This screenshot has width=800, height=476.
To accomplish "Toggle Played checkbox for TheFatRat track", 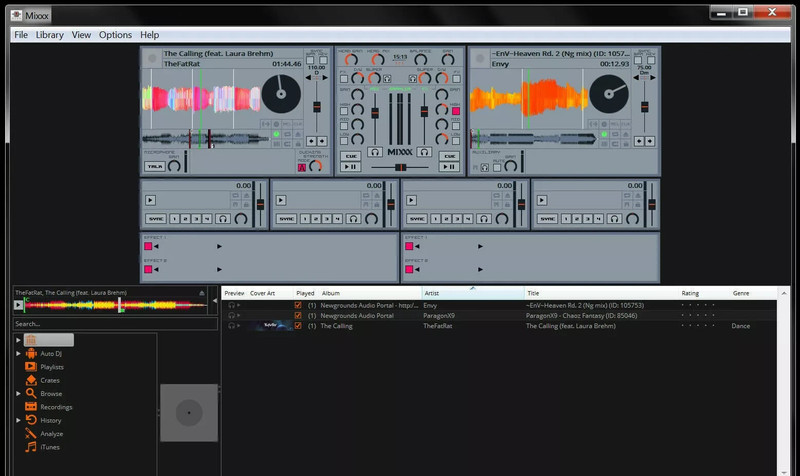I will (x=298, y=325).
